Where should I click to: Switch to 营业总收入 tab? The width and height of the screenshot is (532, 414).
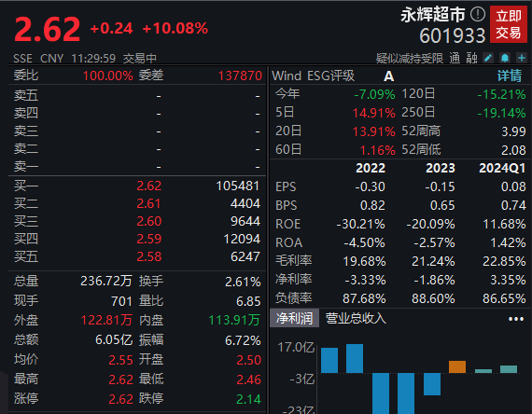tap(356, 318)
